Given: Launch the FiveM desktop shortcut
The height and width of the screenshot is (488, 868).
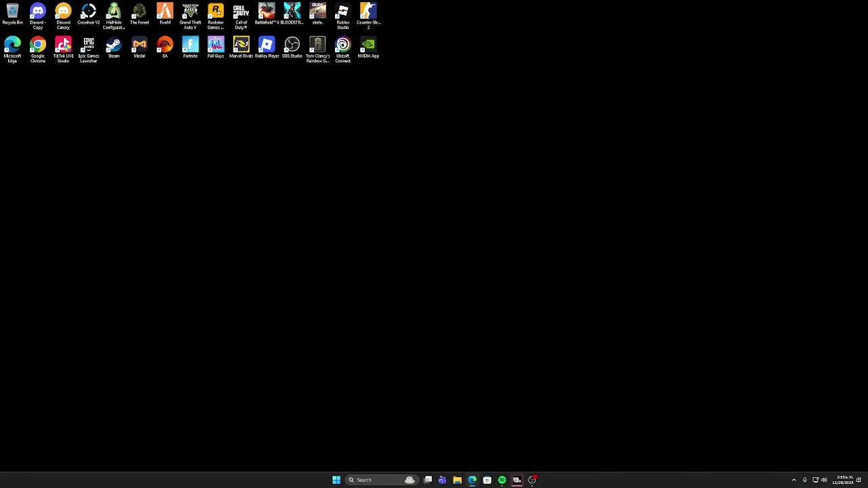Looking at the screenshot, I should pos(165,15).
